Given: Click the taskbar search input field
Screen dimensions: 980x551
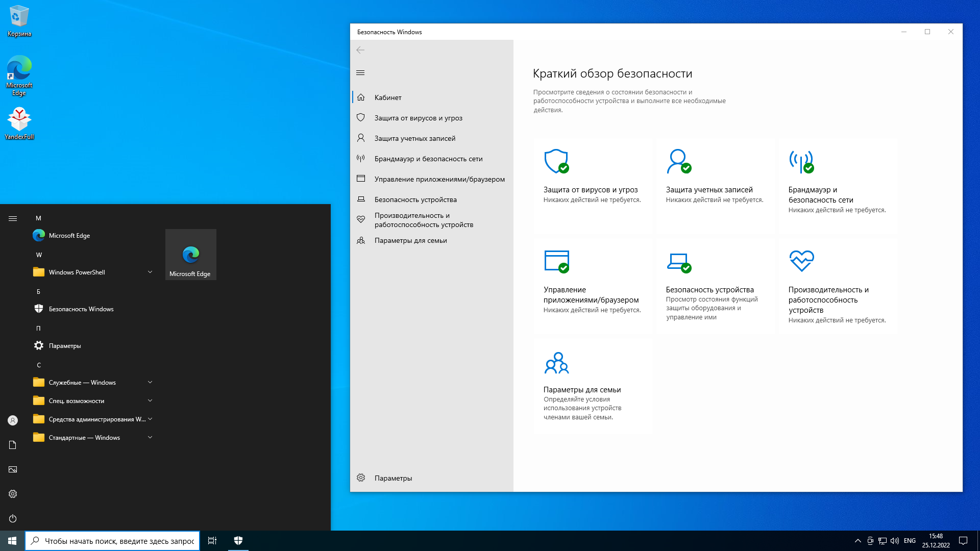Looking at the screenshot, I should 119,541.
